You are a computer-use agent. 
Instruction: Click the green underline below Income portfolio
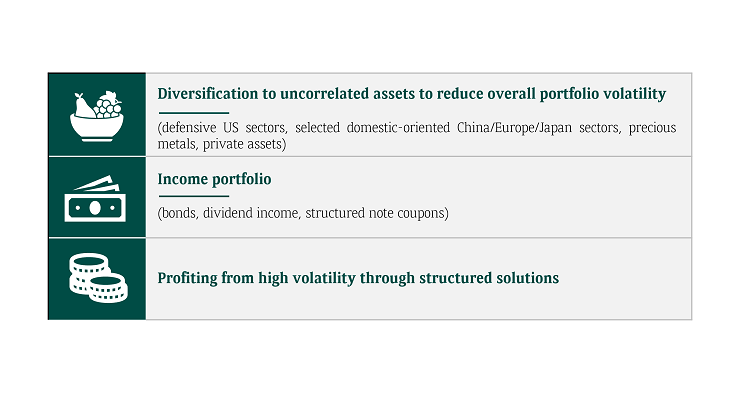click(x=193, y=196)
